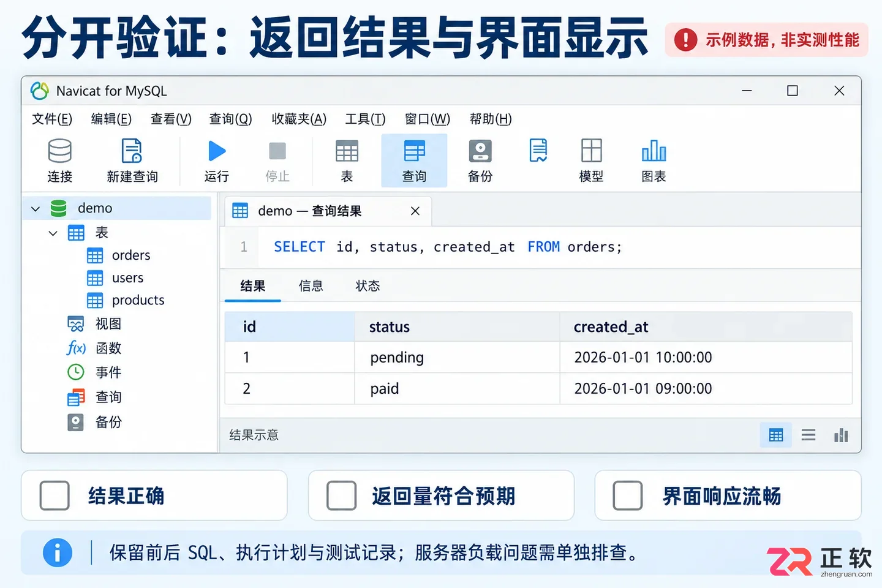Switch to the 信息 tab

pos(311,286)
